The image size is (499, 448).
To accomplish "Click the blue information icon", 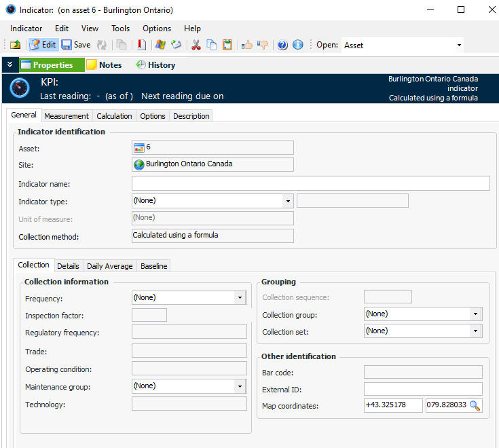I will click(x=298, y=45).
